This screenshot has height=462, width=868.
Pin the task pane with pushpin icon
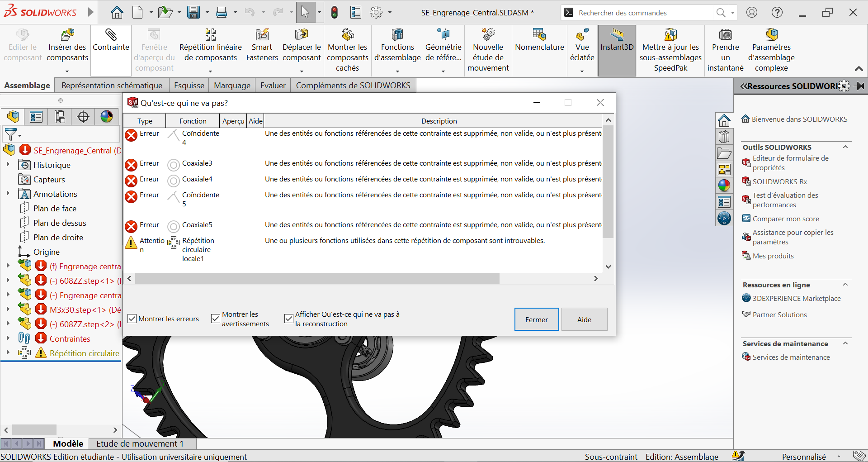pos(859,86)
